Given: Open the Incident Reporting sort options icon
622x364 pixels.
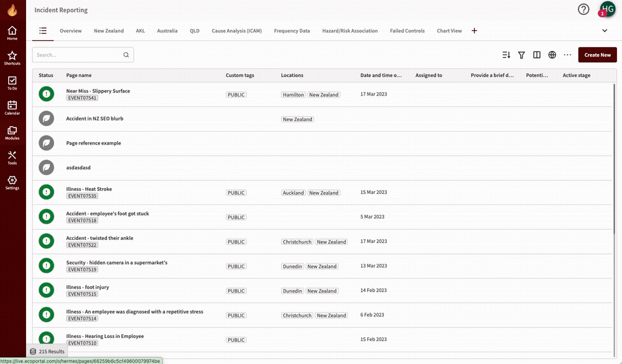Looking at the screenshot, I should pos(506,55).
